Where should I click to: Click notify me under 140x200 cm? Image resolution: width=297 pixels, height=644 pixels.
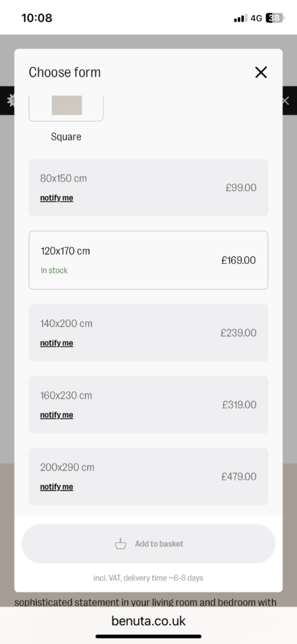pos(57,343)
